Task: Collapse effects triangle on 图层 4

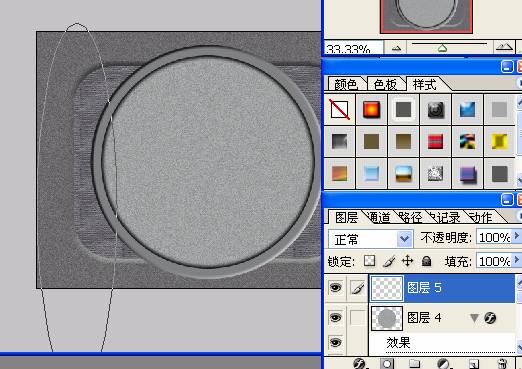Action: [x=474, y=318]
